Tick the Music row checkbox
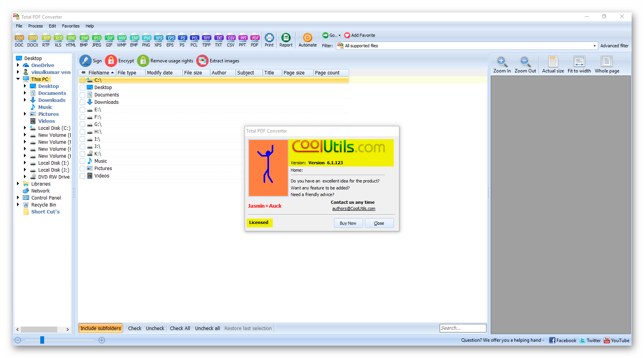 (82, 161)
